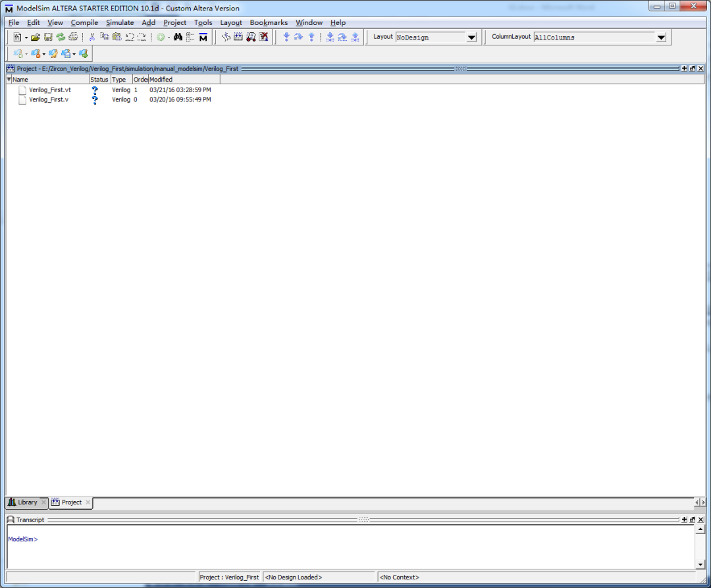Click the Step Into Current instance icon
Viewport: 711px width, 588px height.
[x=330, y=37]
